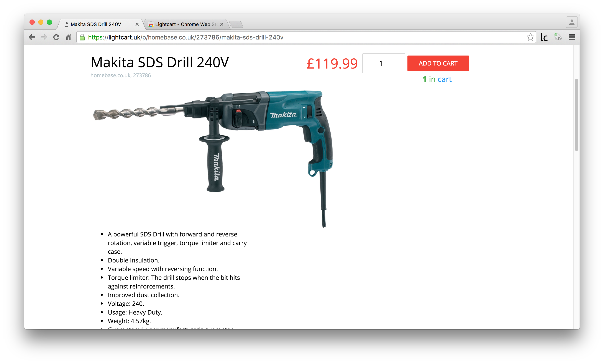Click the red ADD TO CART button
Screen dimensions: 604x364
pos(438,63)
